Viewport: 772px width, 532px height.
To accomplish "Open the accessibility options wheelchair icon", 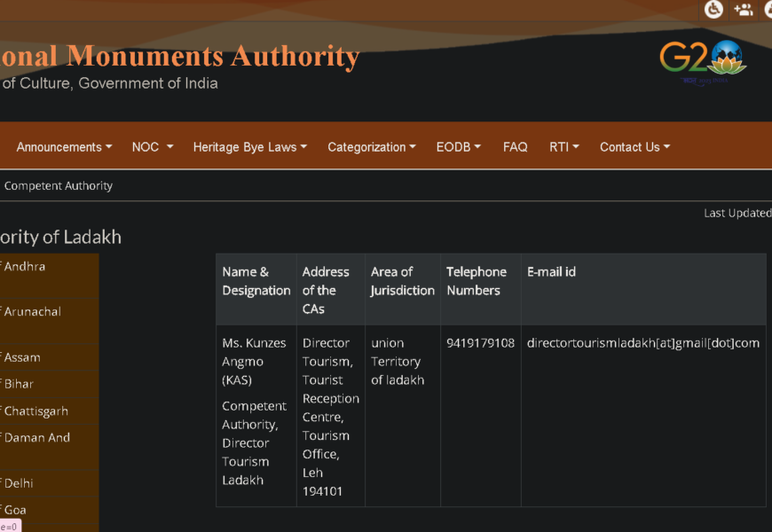I will [x=713, y=10].
